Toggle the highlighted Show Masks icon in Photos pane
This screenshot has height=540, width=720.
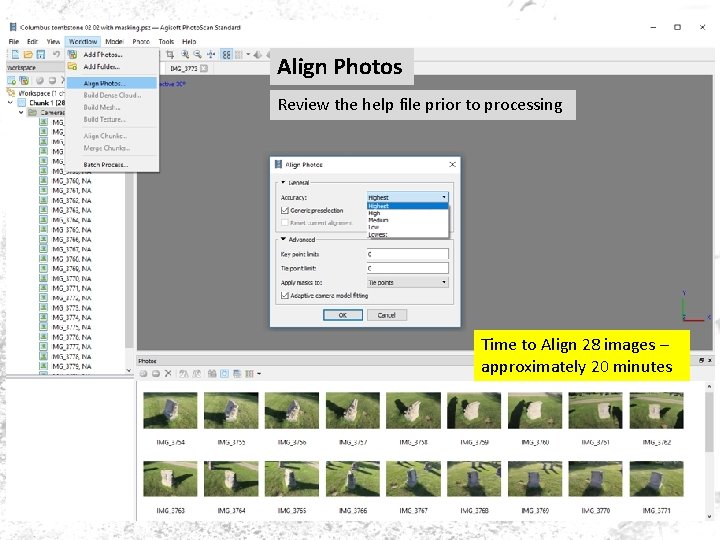(x=224, y=374)
